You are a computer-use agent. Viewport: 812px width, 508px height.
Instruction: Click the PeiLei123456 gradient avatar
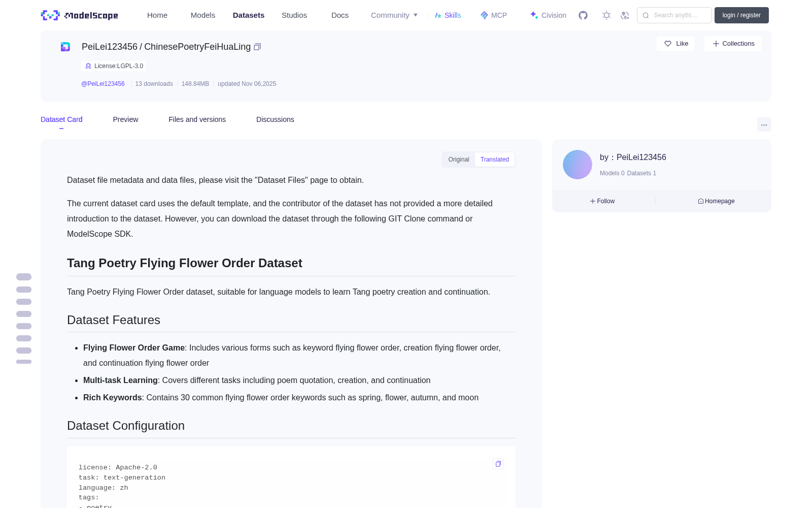pos(578,165)
